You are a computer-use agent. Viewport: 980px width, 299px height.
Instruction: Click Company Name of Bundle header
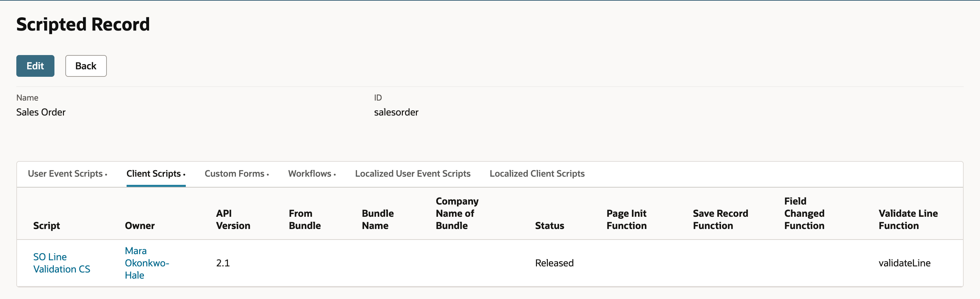pyautogui.click(x=457, y=213)
